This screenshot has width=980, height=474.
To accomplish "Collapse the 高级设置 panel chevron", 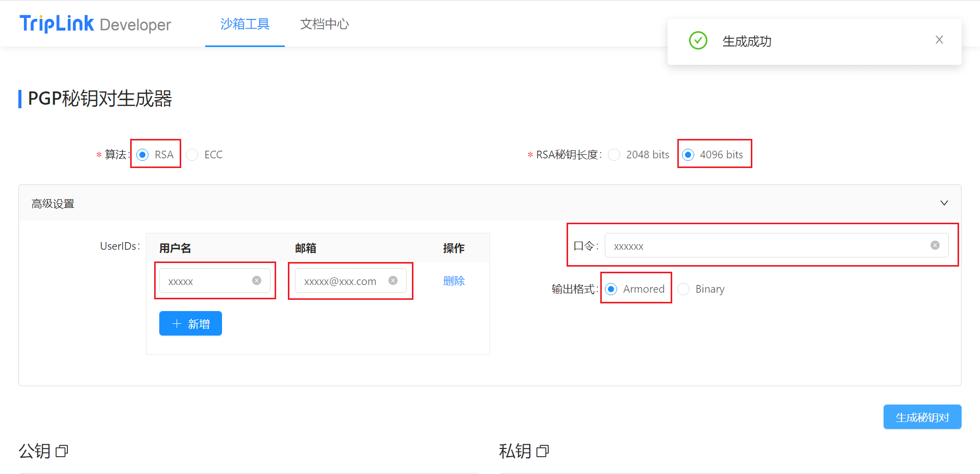I will [x=944, y=203].
